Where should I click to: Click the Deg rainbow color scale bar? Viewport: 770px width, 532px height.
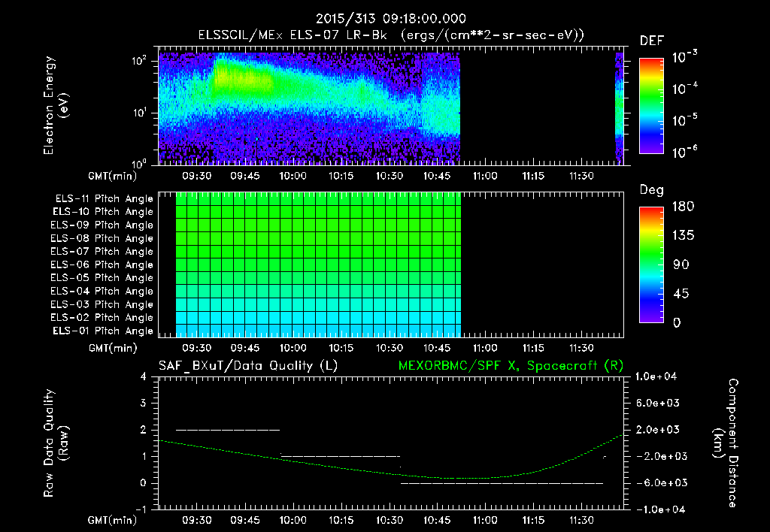651,264
